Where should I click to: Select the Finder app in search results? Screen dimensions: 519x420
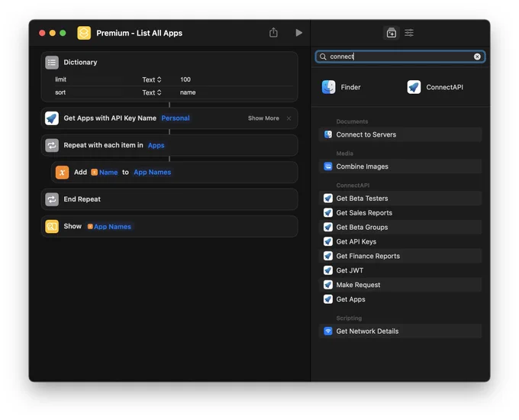[x=341, y=87]
